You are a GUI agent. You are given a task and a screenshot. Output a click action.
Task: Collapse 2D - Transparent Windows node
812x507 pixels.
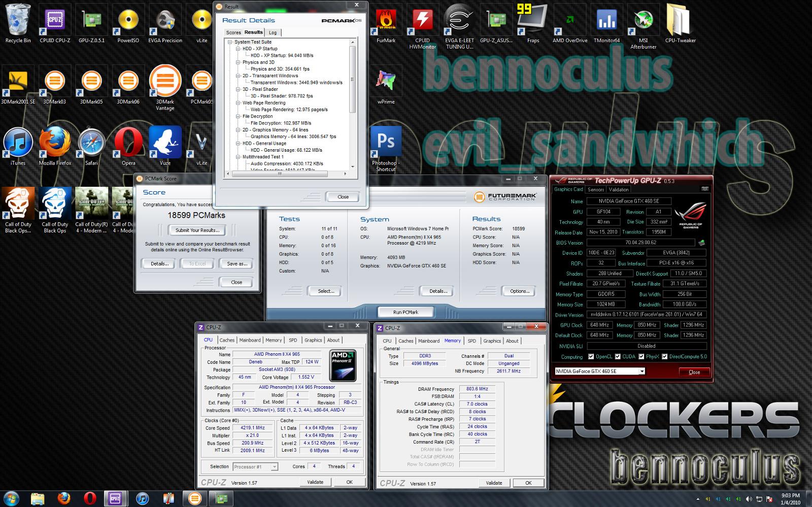pyautogui.click(x=238, y=76)
